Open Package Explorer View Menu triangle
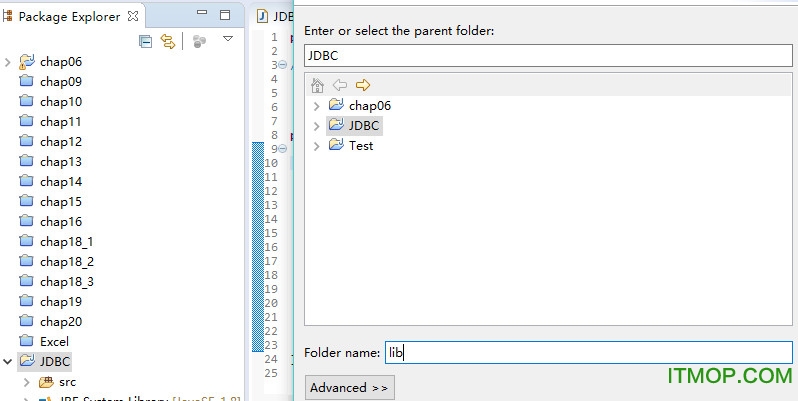 pos(228,39)
